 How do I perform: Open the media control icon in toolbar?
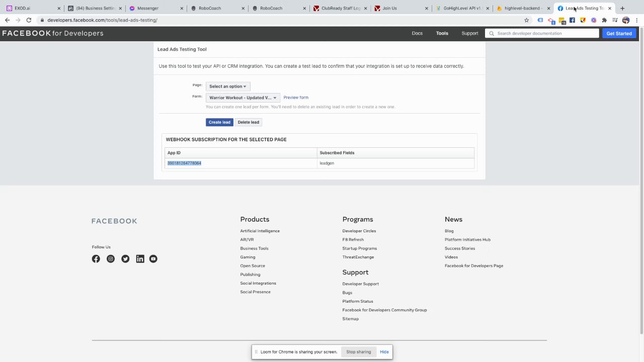615,20
